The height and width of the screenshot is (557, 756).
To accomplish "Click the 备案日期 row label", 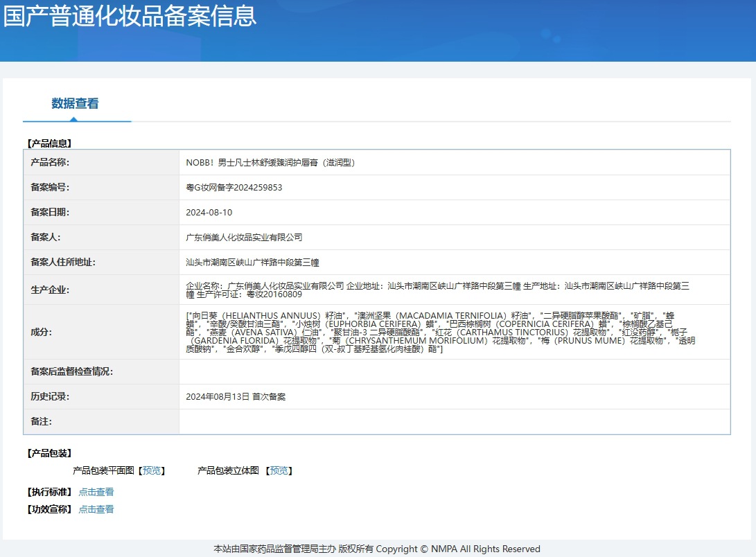I will [50, 213].
